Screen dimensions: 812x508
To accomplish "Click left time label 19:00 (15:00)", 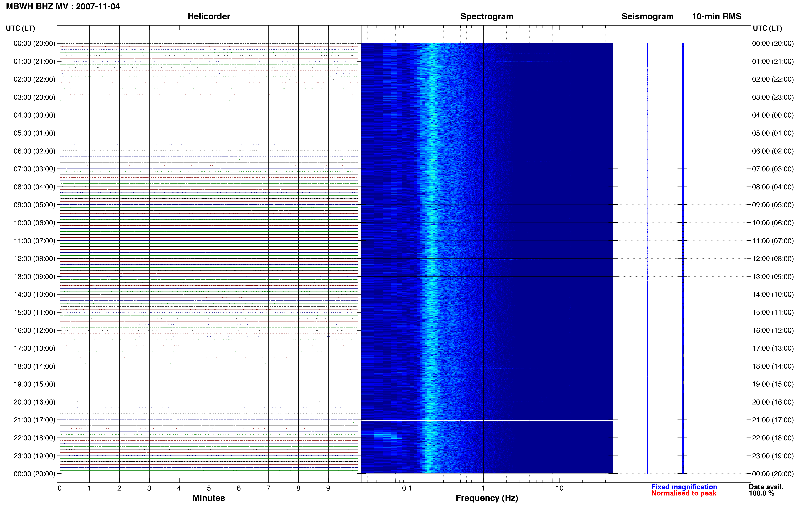I will [x=34, y=384].
